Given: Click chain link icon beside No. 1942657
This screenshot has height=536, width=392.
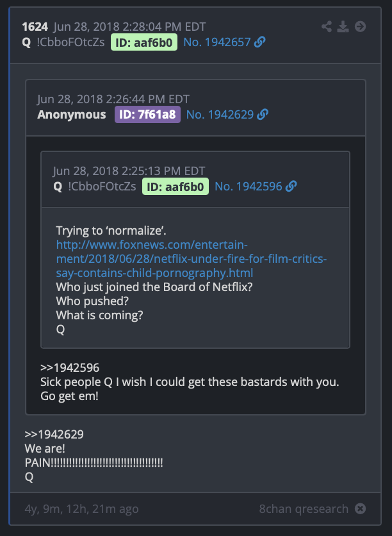Looking at the screenshot, I should [260, 42].
